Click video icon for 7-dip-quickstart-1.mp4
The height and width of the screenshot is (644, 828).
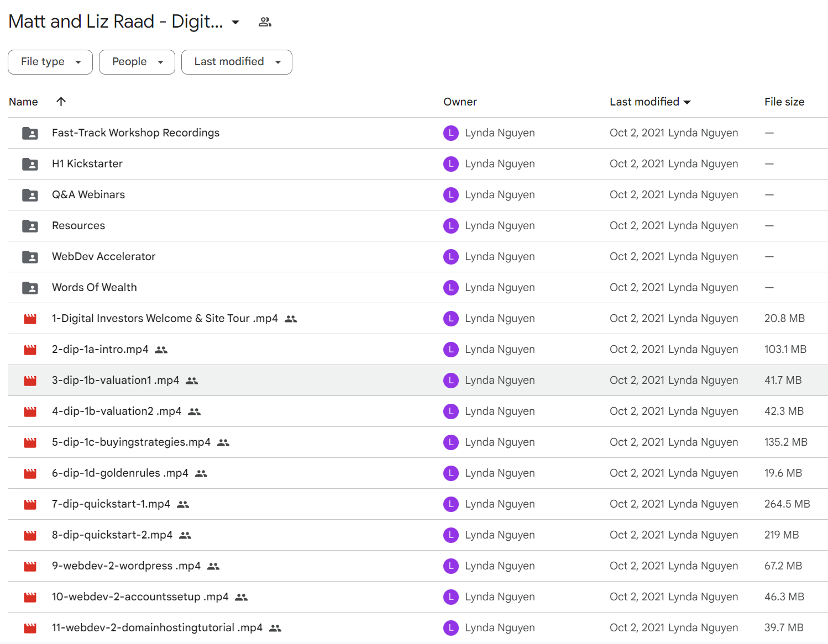[30, 504]
